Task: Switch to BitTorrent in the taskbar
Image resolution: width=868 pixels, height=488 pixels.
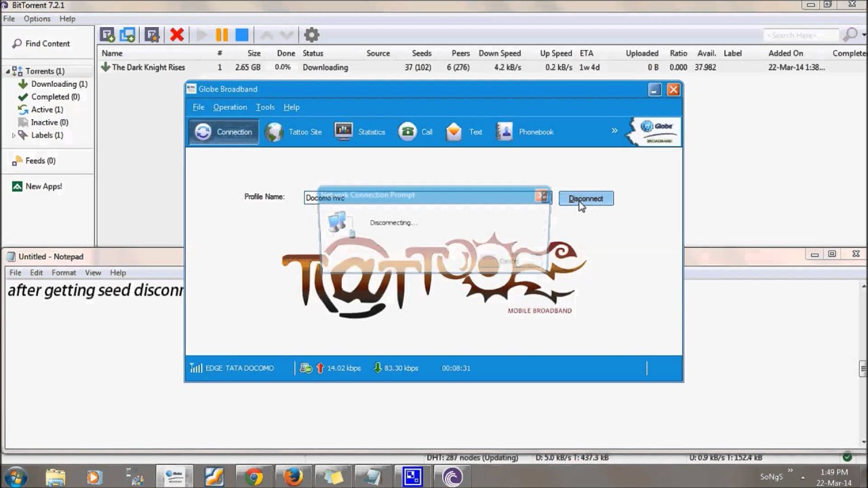Action: (452, 477)
